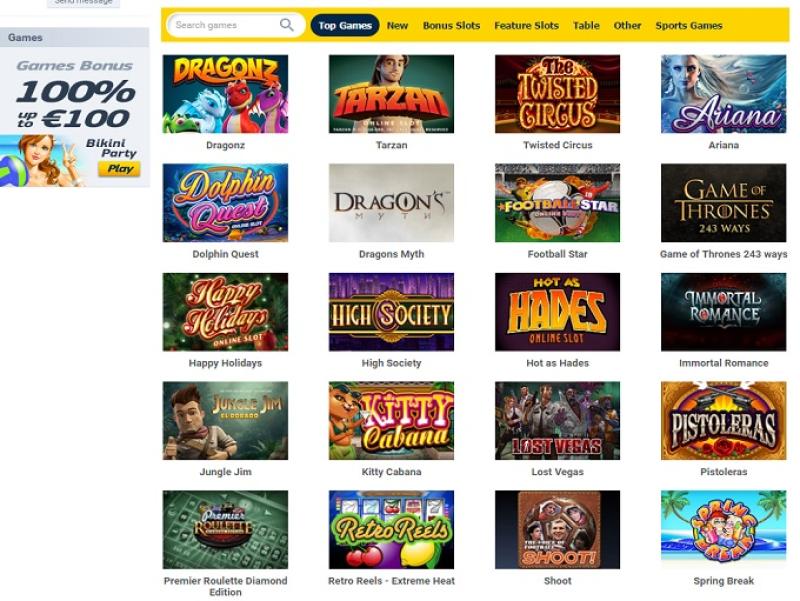Screen dimensions: 800x601
Task: Go to the Table games tab
Action: coord(586,26)
